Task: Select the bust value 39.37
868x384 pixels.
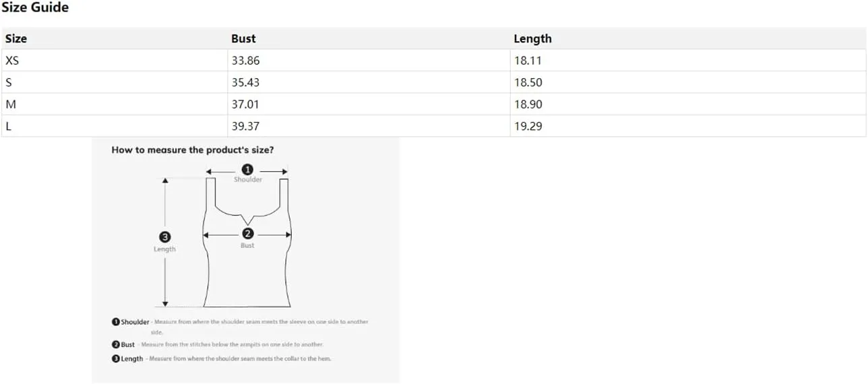Action: (245, 126)
